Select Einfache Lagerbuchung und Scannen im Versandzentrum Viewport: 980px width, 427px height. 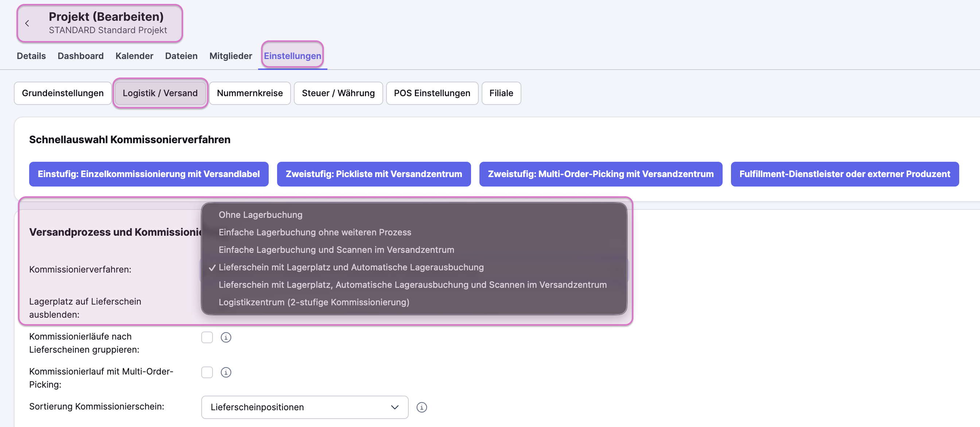tap(336, 250)
